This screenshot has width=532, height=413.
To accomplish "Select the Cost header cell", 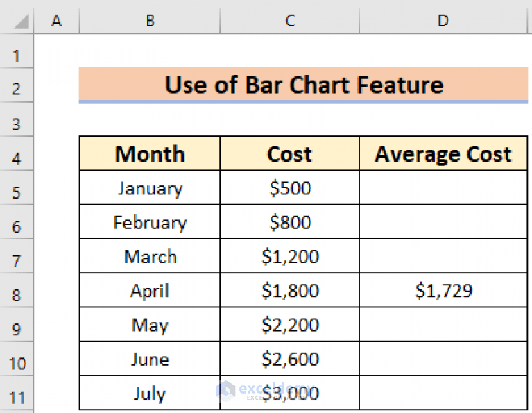I will pos(290,154).
